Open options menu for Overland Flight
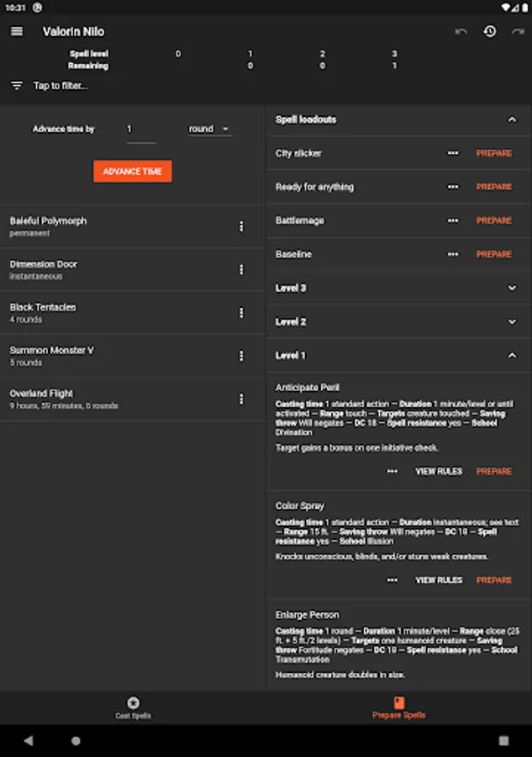This screenshot has height=757, width=532. [241, 399]
